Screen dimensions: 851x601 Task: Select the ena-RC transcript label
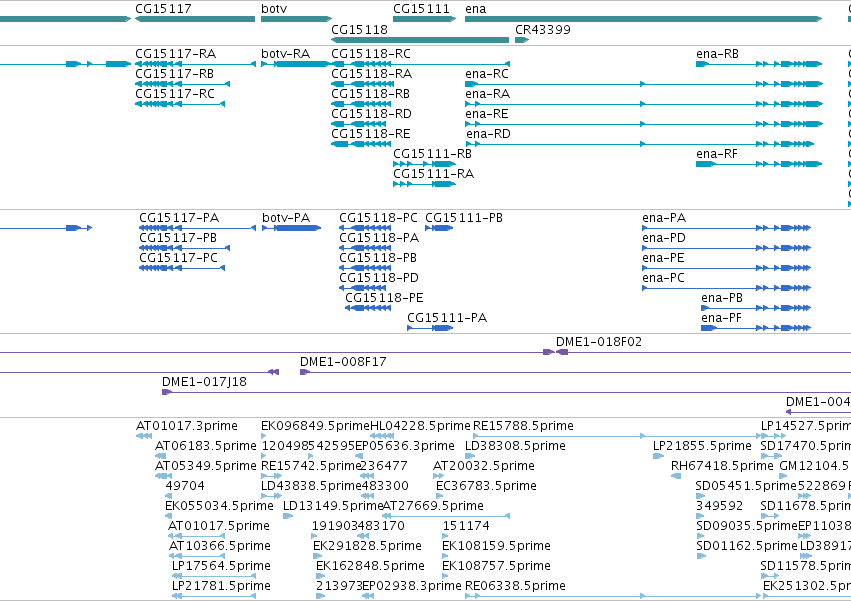[x=487, y=74]
